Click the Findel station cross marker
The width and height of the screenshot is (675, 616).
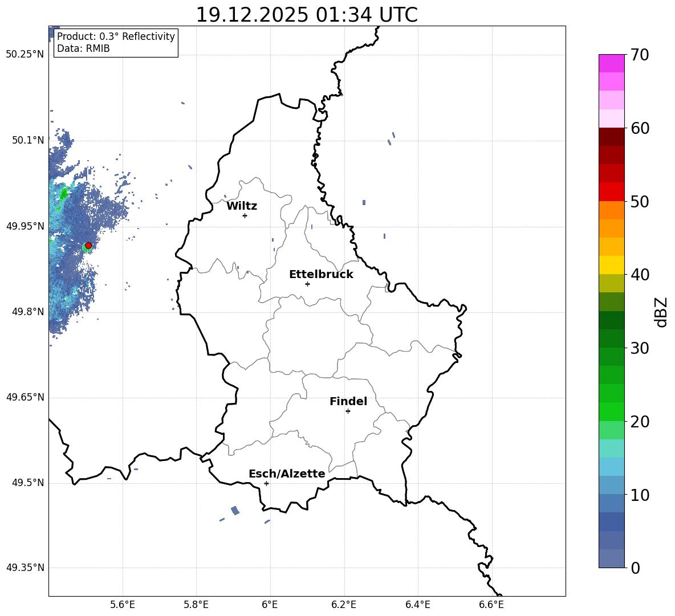tap(348, 411)
